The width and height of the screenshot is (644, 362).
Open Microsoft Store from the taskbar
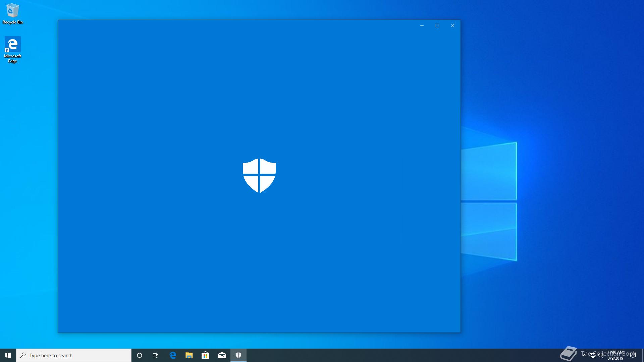point(206,355)
